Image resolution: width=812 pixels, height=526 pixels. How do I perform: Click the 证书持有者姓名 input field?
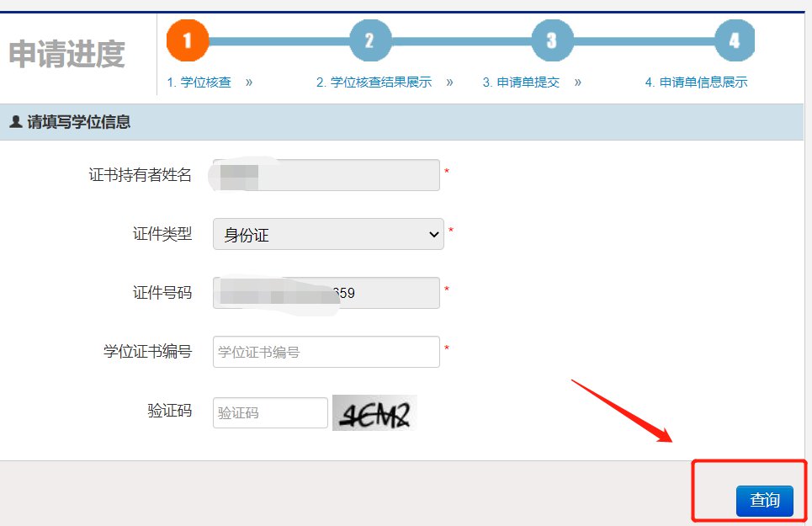coord(326,175)
